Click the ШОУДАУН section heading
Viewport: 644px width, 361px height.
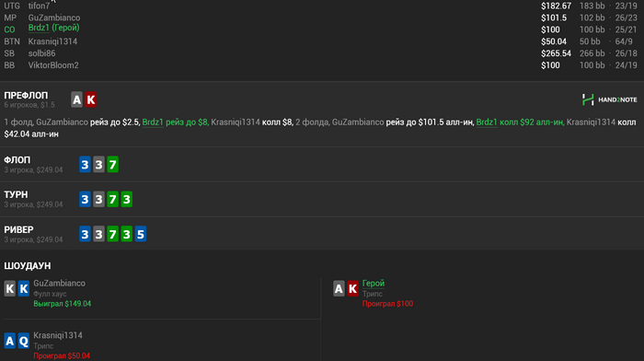click(28, 265)
